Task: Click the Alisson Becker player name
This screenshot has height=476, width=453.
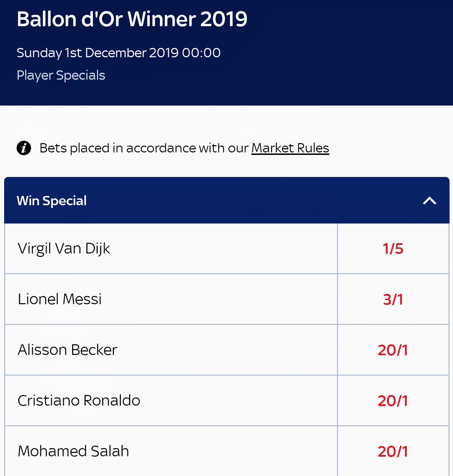Action: click(x=68, y=350)
